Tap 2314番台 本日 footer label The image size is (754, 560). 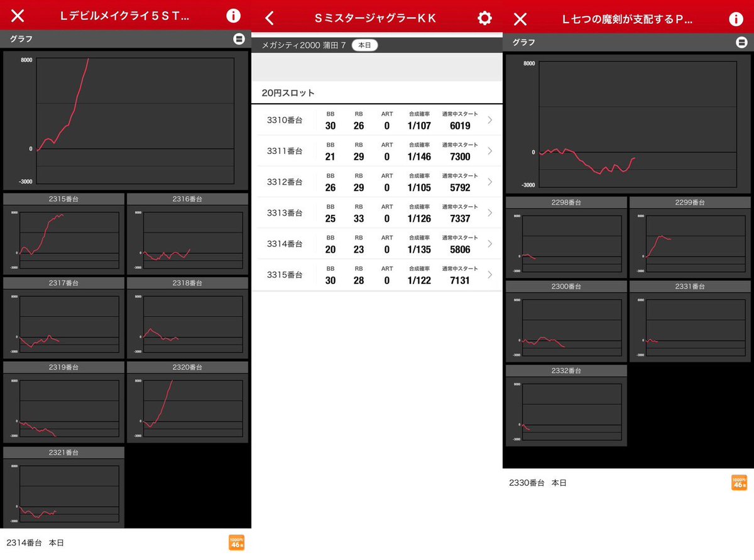35,542
